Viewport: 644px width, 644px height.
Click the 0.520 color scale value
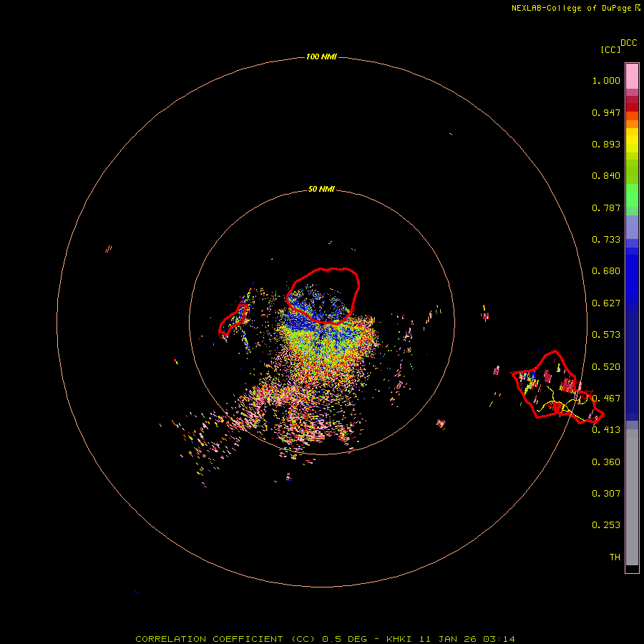point(606,367)
